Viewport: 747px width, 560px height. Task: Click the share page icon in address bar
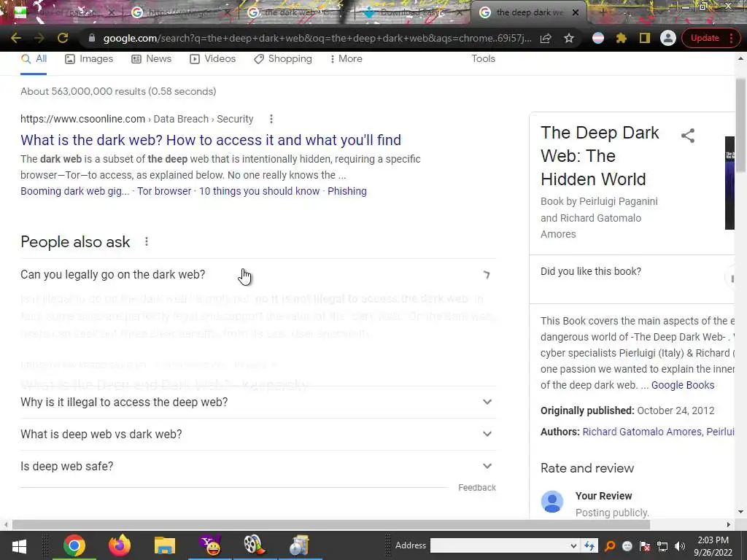546,38
